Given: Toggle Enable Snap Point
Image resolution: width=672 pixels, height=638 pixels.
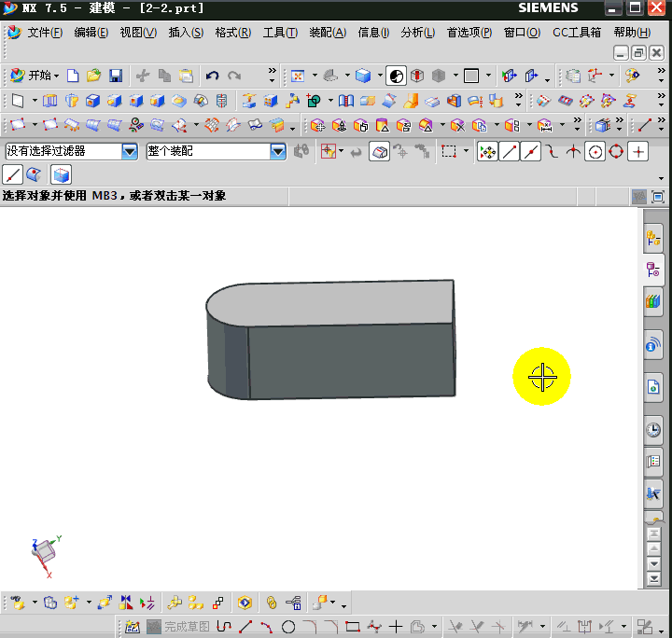Looking at the screenshot, I should [x=488, y=152].
